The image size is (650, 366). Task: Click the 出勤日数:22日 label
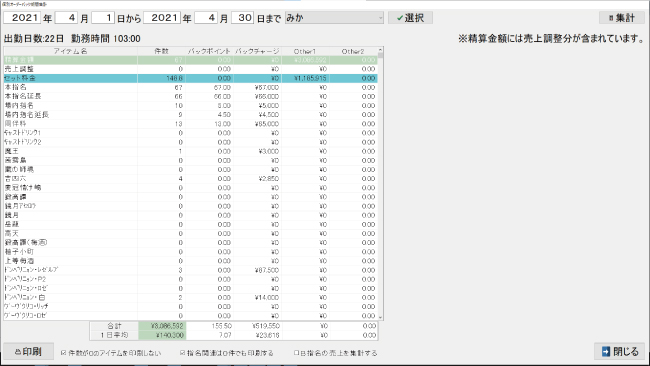click(x=34, y=39)
